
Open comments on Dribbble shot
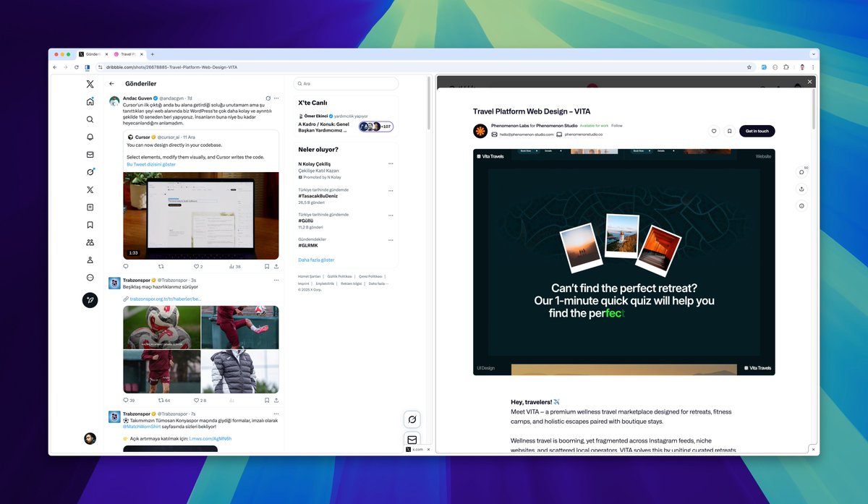(801, 171)
